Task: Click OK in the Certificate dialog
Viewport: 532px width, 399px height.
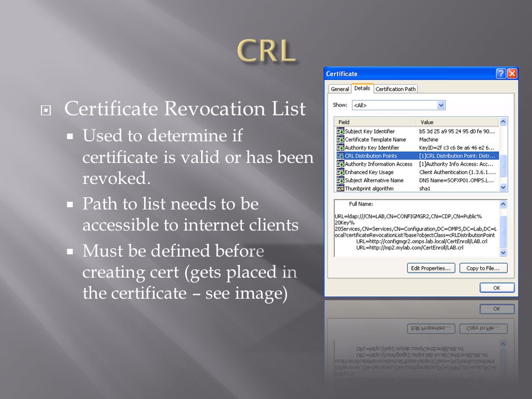Action: click(497, 288)
